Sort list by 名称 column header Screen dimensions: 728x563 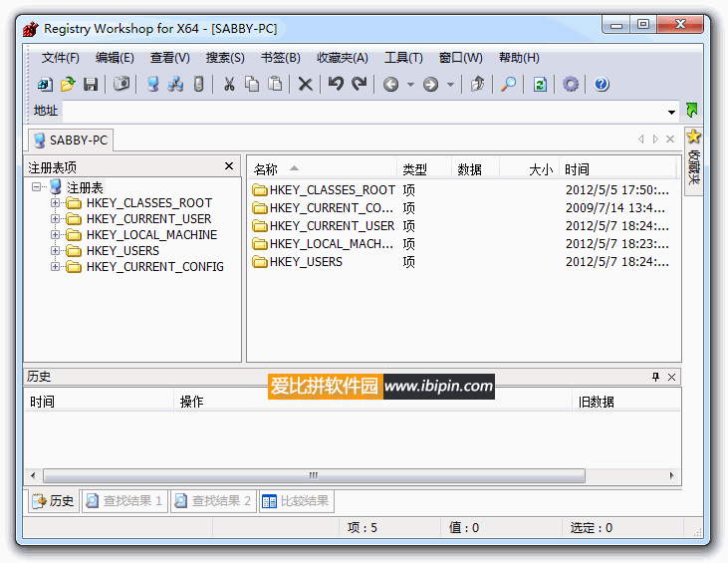pos(323,169)
